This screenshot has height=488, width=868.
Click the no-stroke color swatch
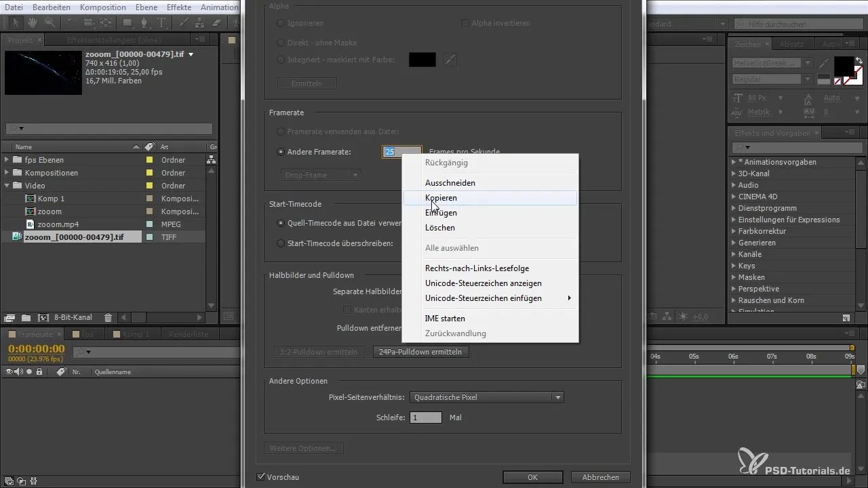(838, 81)
